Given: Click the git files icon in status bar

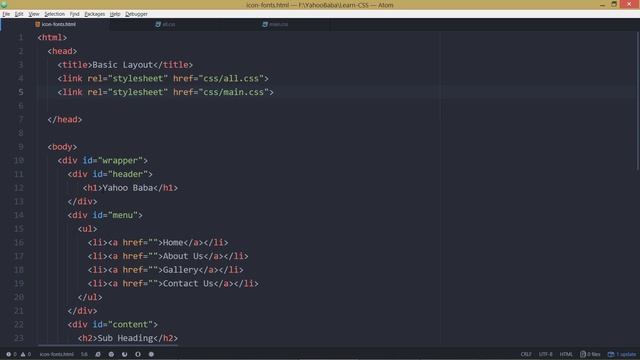Looking at the screenshot, I should tap(583, 354).
